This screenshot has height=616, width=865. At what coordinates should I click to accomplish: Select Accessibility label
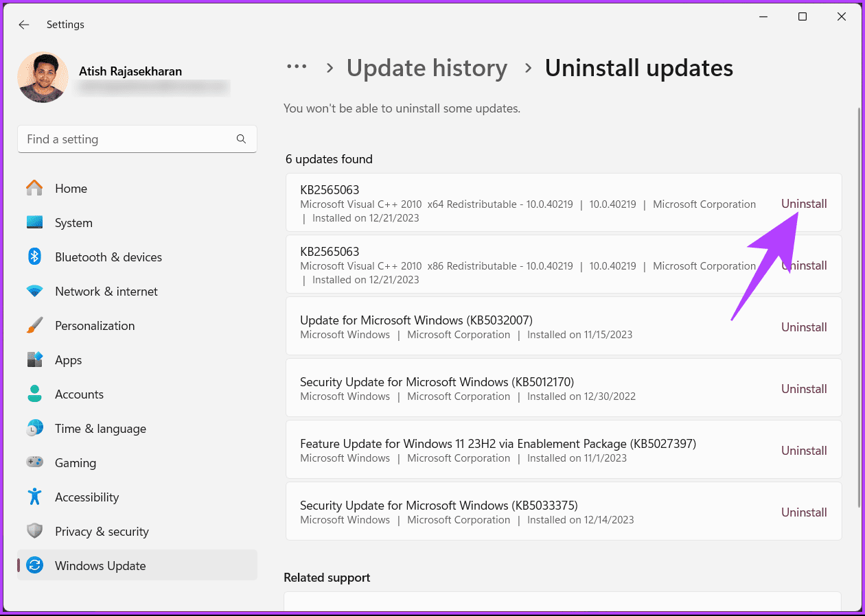click(x=86, y=497)
